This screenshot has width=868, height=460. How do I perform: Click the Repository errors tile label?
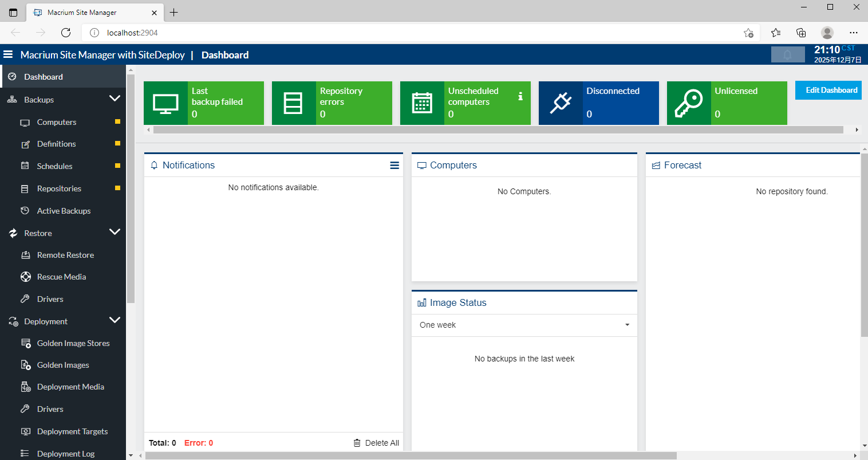click(341, 96)
